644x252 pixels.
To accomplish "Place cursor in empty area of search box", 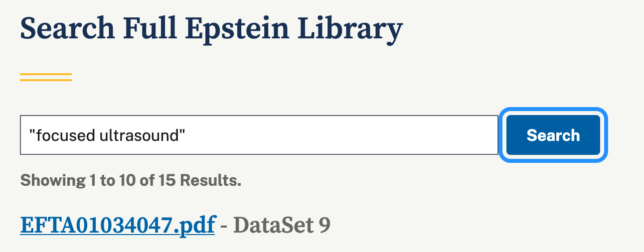I will pos(349,135).
